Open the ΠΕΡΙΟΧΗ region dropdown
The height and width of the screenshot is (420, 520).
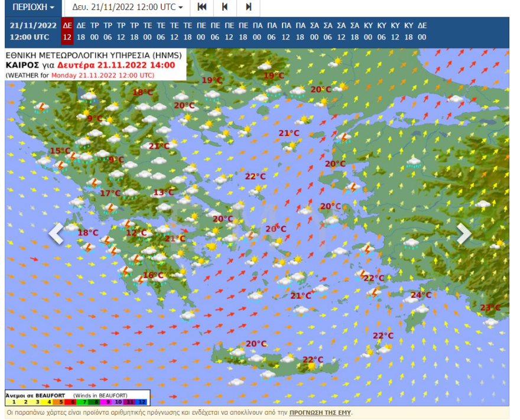pos(33,7)
